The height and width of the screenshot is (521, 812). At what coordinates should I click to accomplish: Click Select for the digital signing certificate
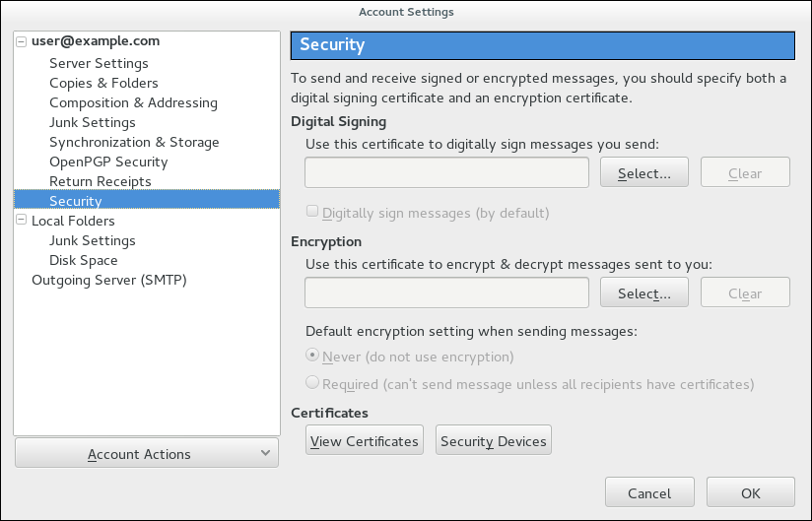point(644,172)
